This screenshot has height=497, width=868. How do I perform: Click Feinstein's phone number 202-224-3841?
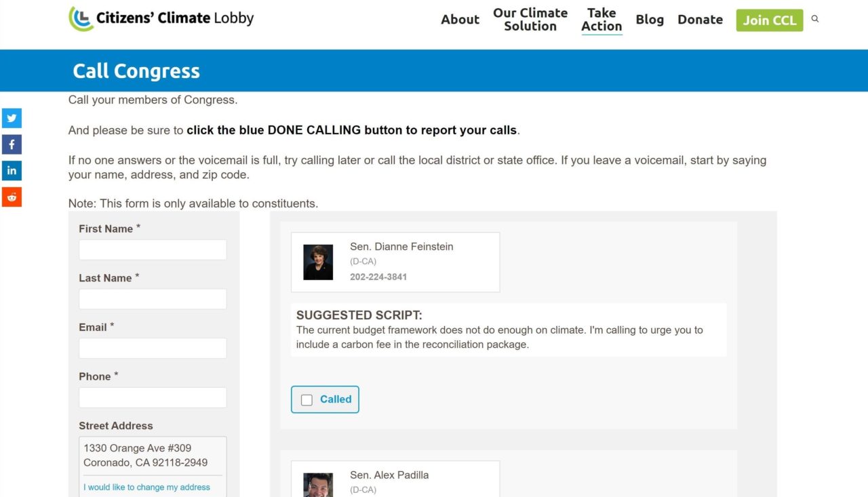[x=378, y=277]
